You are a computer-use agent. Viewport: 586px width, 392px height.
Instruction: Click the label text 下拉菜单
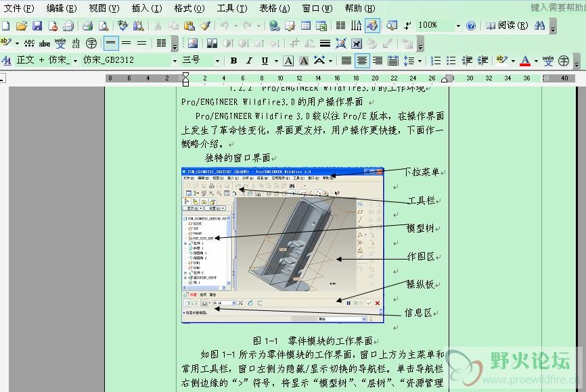click(x=422, y=172)
